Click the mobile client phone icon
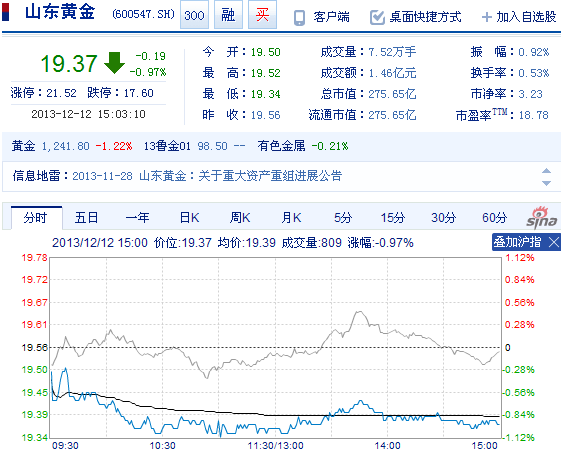 point(299,18)
